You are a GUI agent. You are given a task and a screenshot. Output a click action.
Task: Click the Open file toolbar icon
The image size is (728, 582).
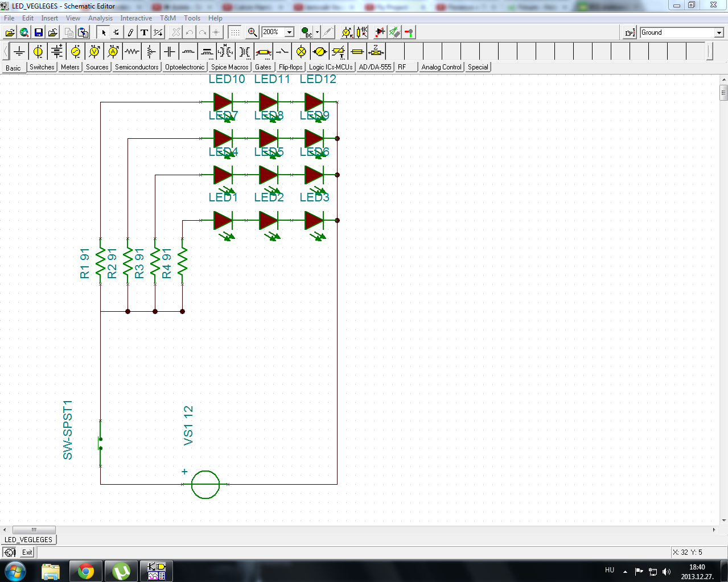[10, 32]
